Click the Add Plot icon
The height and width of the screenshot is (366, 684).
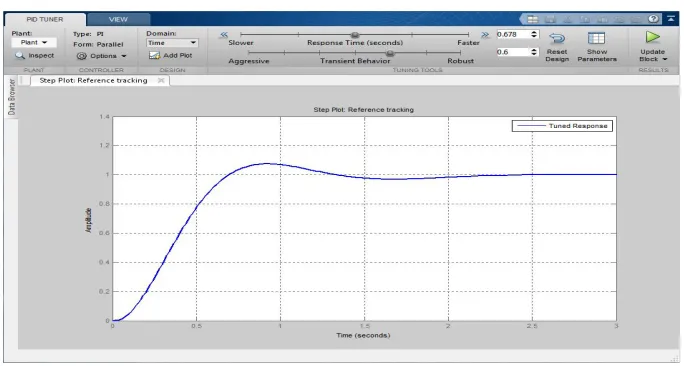(x=154, y=55)
